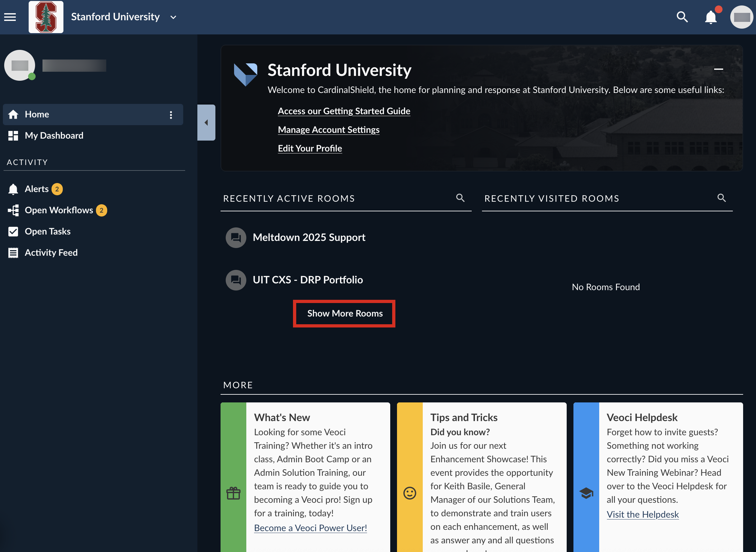
Task: Click the Show More Rooms button
Action: point(344,313)
